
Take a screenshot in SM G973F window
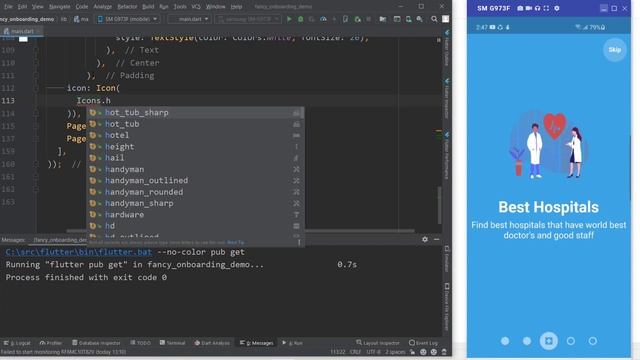pyautogui.click(x=520, y=8)
